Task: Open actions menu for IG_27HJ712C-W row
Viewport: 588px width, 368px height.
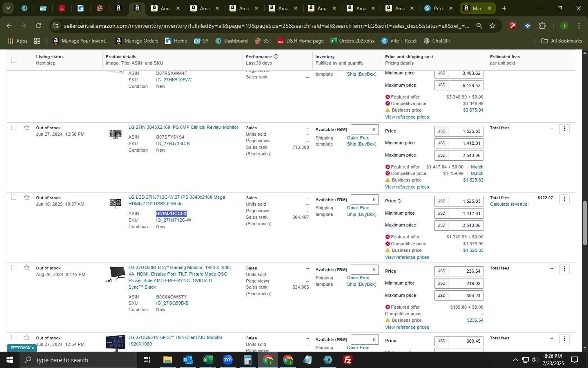Action: [564, 199]
